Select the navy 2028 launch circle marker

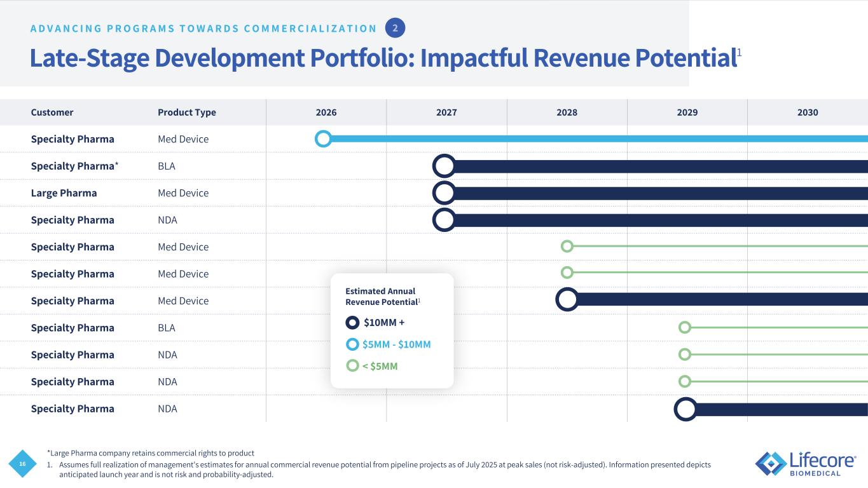(567, 299)
